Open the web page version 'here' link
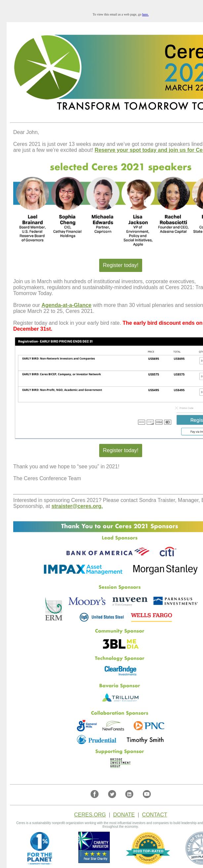The image size is (203, 868). tap(145, 15)
